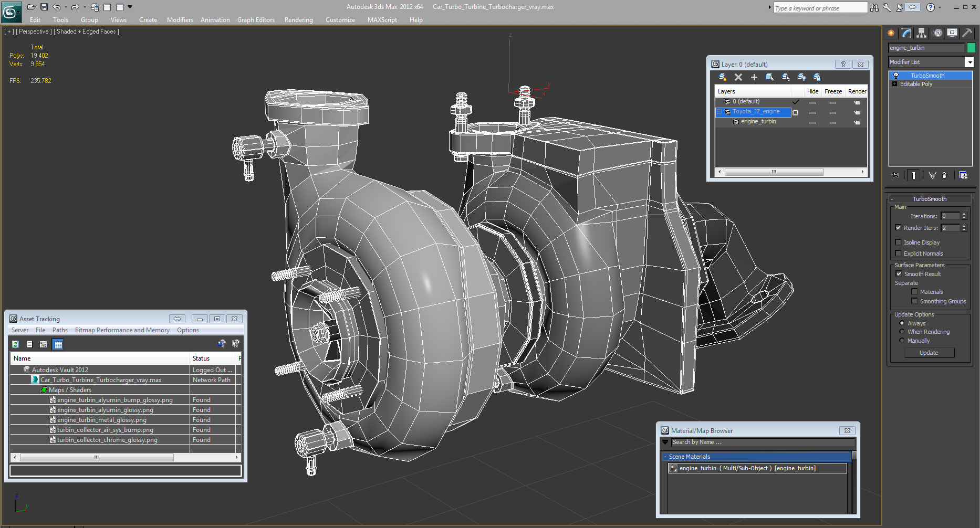Click Perspective viewport label

pyautogui.click(x=34, y=31)
